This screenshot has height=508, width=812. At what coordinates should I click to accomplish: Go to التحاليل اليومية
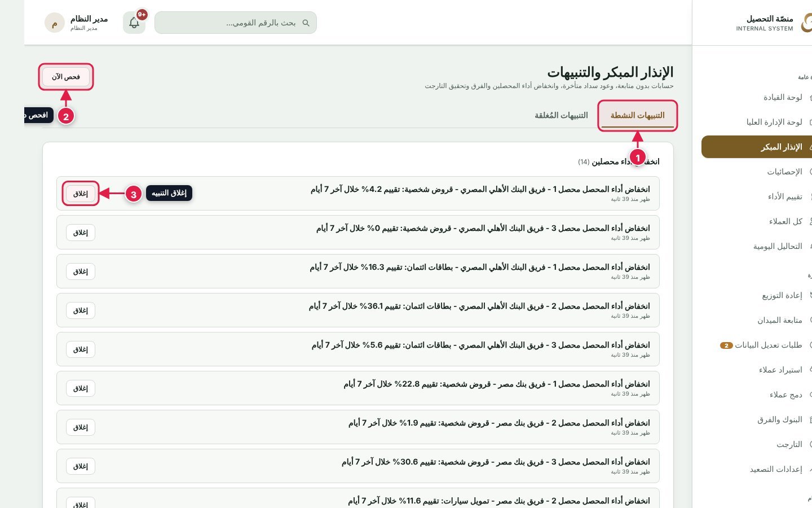tap(757, 246)
